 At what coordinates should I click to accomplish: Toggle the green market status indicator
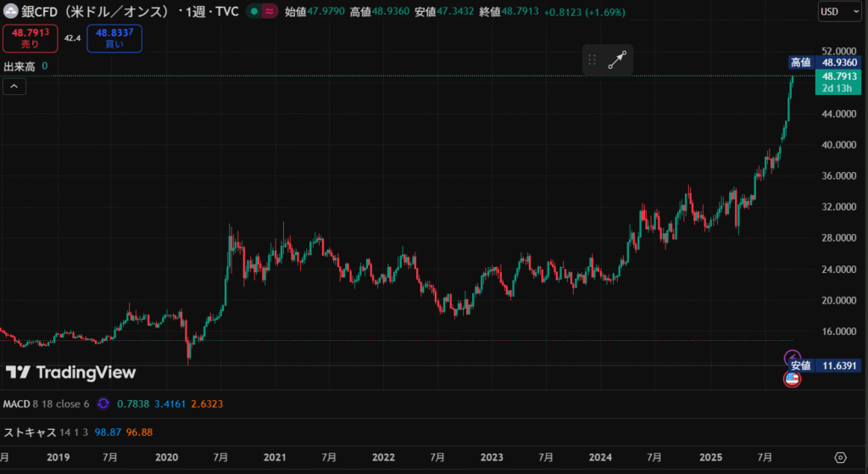point(253,12)
